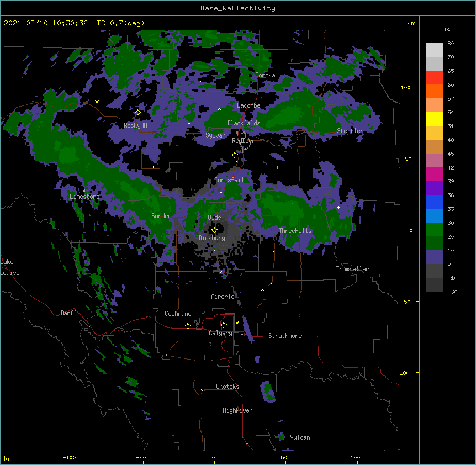The height and width of the screenshot is (465, 476).
Task: Click the km unit label at top right
Action: pyautogui.click(x=411, y=23)
